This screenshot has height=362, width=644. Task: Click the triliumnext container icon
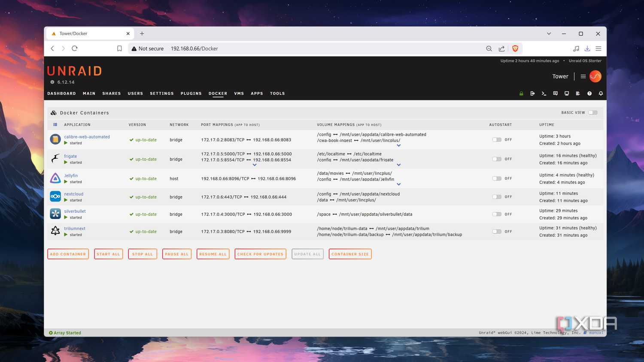click(55, 231)
